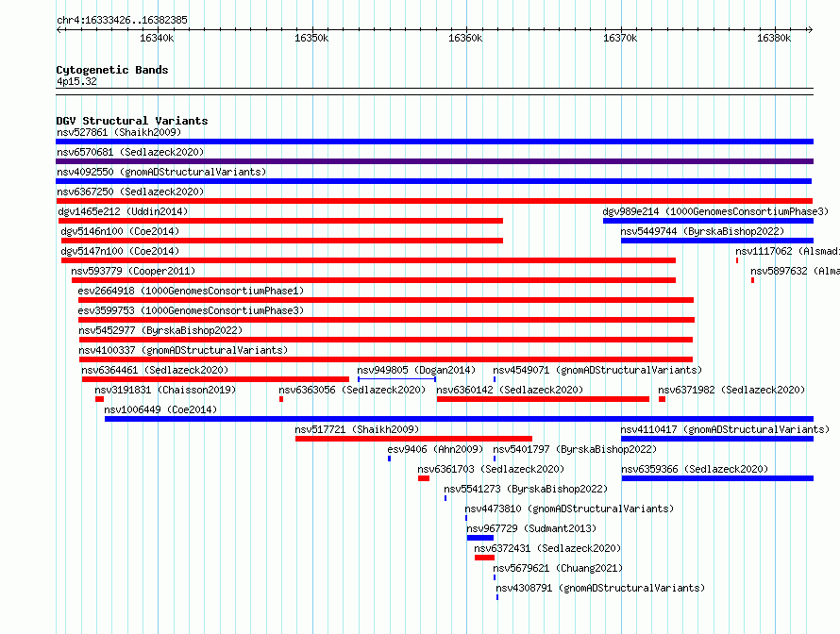
Task: Click the esv9406 (Ahn2009) label
Action: click(435, 449)
